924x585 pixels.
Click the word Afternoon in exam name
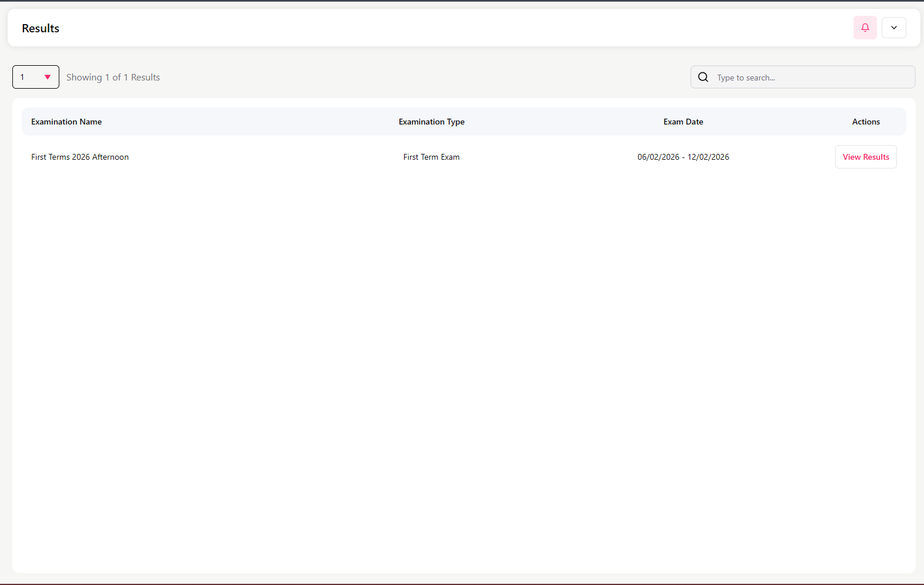pos(110,157)
